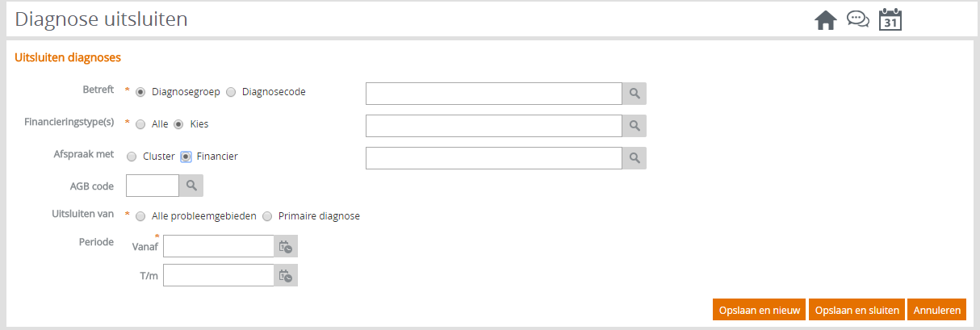Select Cluster under Afspraak met

click(x=132, y=157)
